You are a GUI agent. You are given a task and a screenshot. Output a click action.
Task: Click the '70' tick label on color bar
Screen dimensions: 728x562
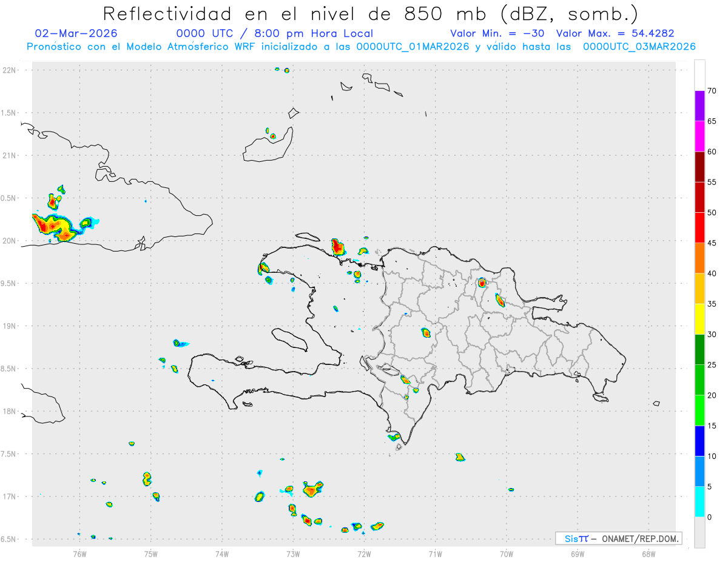(x=712, y=91)
